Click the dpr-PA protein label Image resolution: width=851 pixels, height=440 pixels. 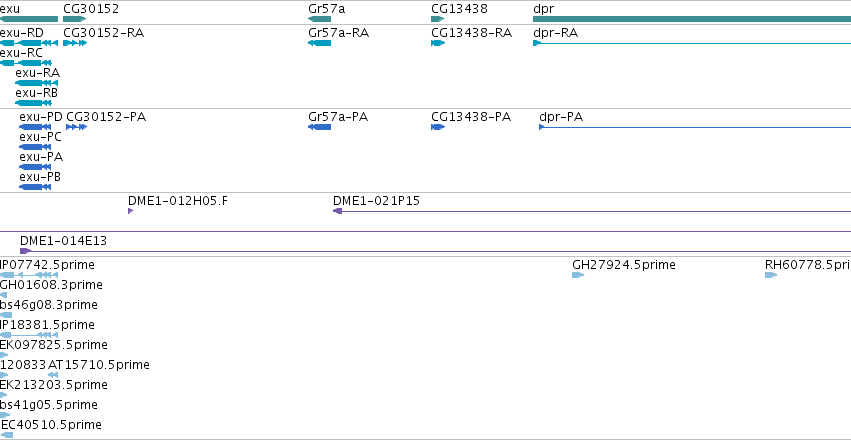561,117
